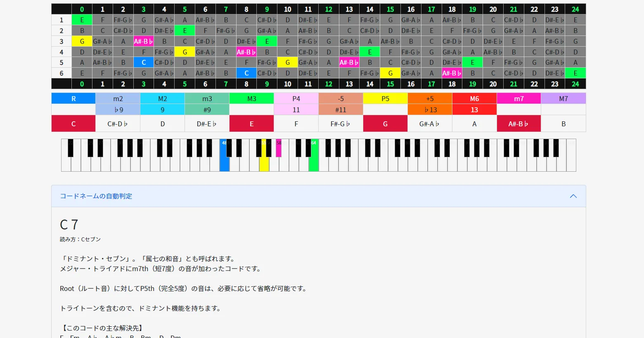644x338 pixels.
Task: Select the blue R root interval cell
Action: (x=73, y=99)
